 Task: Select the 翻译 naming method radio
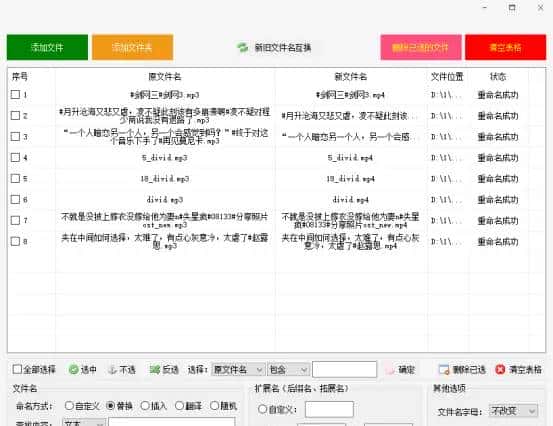180,406
